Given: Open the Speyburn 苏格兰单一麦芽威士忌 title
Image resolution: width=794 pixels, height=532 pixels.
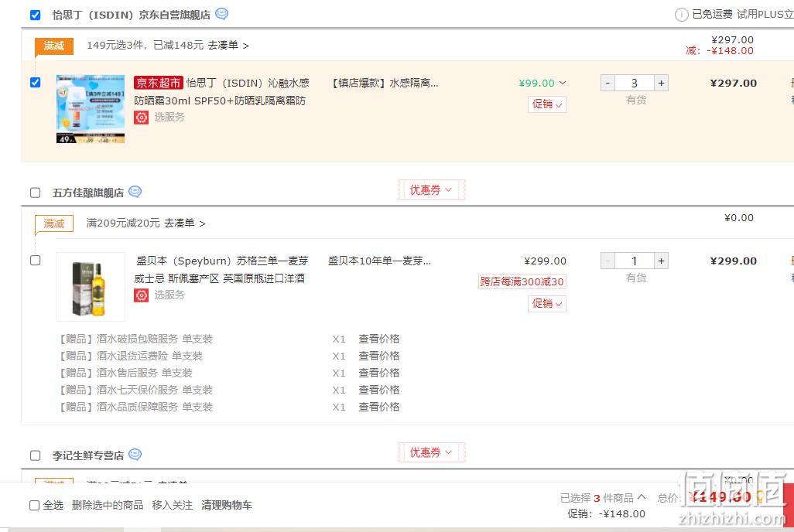Looking at the screenshot, I should (222, 269).
